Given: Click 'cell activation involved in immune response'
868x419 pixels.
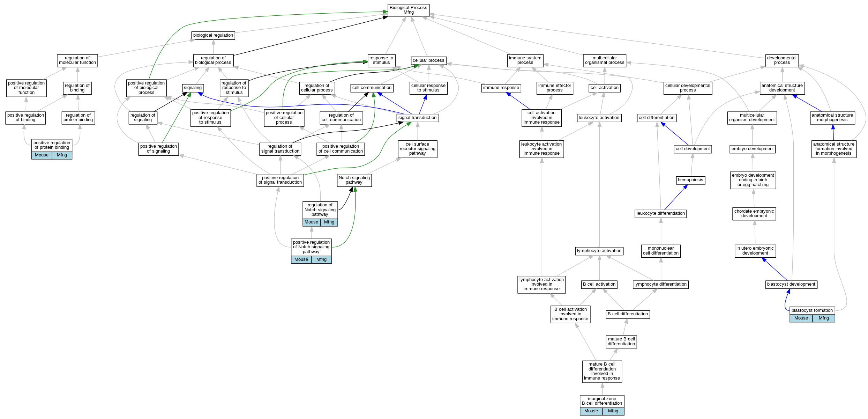Looking at the screenshot, I should [x=541, y=118].
